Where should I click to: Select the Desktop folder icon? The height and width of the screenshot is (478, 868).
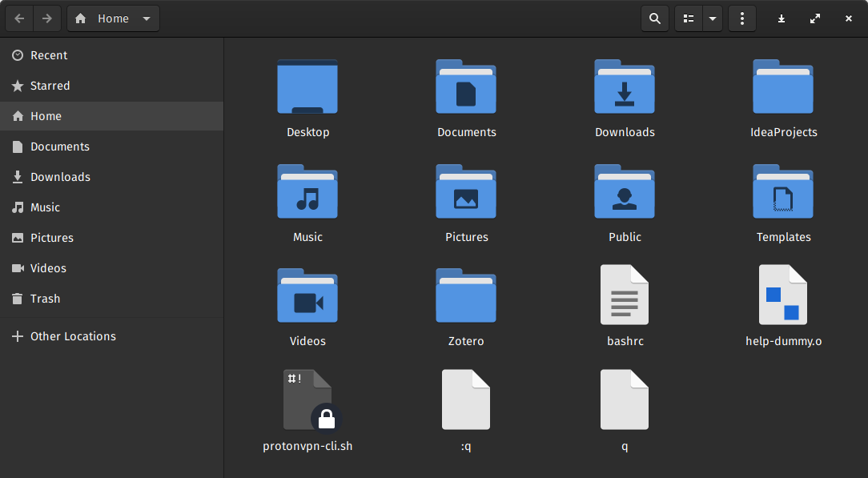pos(307,87)
